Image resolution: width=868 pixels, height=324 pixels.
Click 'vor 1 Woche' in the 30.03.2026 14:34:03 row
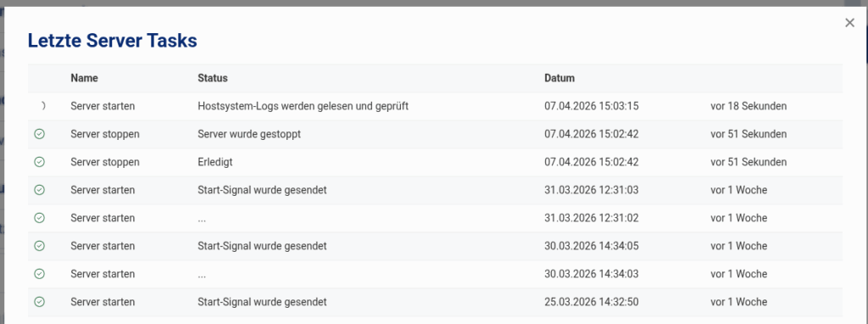(x=739, y=274)
